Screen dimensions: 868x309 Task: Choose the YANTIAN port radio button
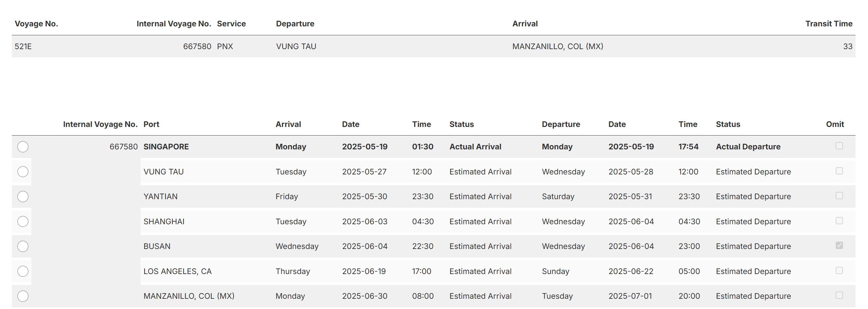click(x=23, y=196)
